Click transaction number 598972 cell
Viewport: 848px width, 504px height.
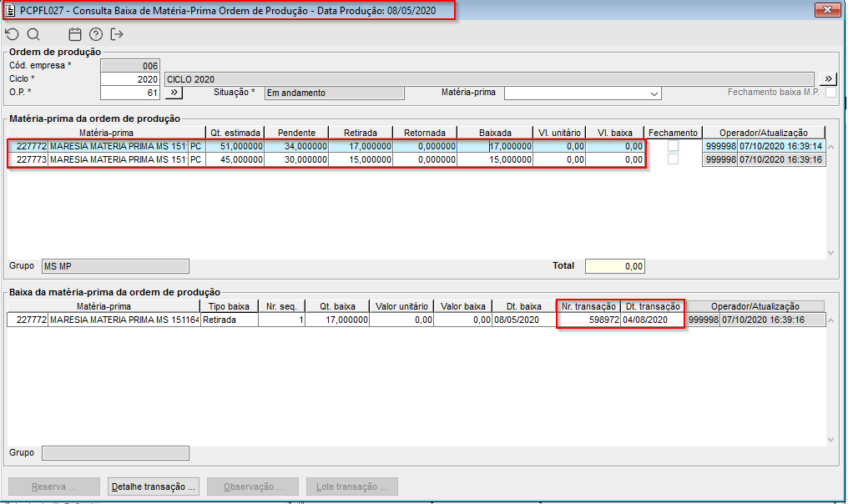(588, 320)
